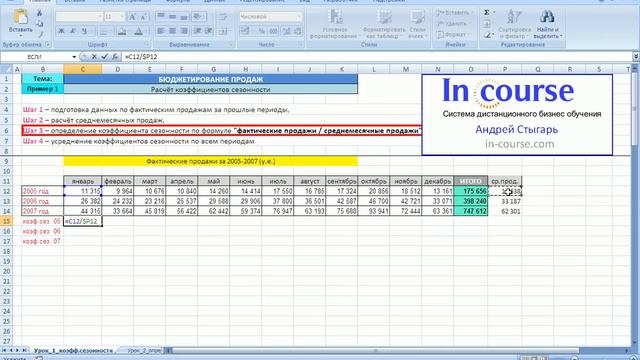Image resolution: width=640 pixels, height=360 pixels.
Task: Click Format (Формат) cells button
Action: (x=453, y=35)
